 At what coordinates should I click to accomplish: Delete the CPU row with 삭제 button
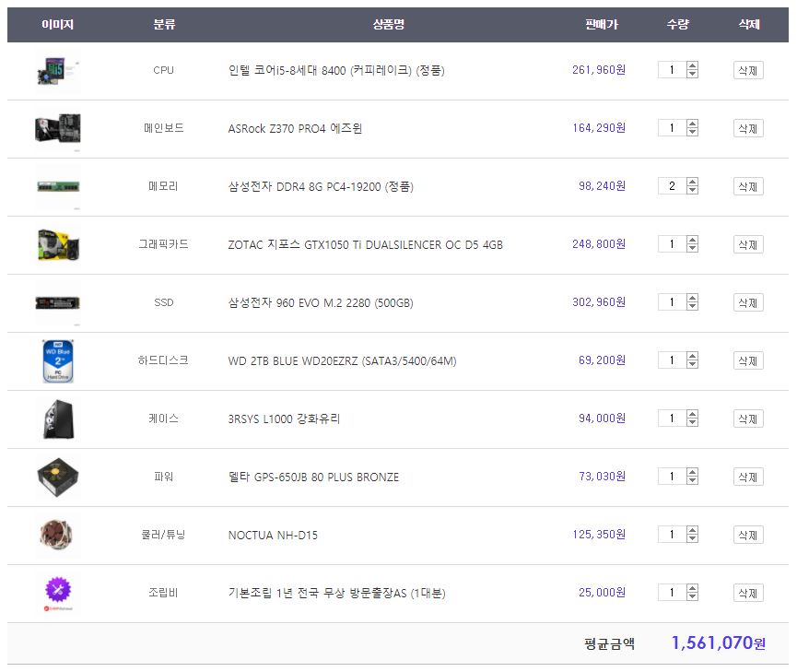pyautogui.click(x=748, y=70)
